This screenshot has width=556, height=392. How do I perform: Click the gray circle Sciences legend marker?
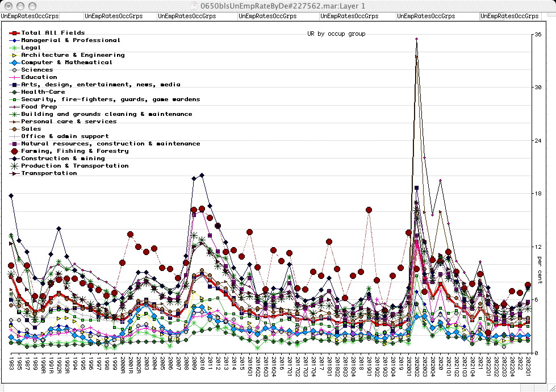tap(15, 70)
